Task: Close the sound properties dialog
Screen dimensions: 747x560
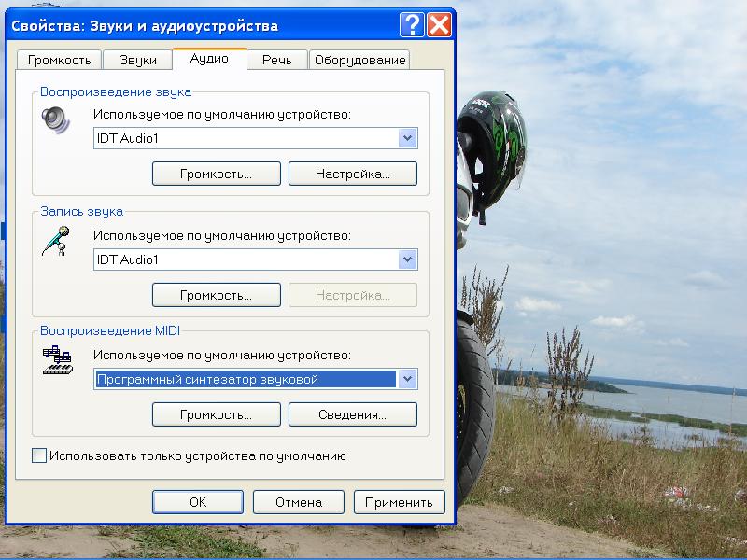Action: point(439,25)
